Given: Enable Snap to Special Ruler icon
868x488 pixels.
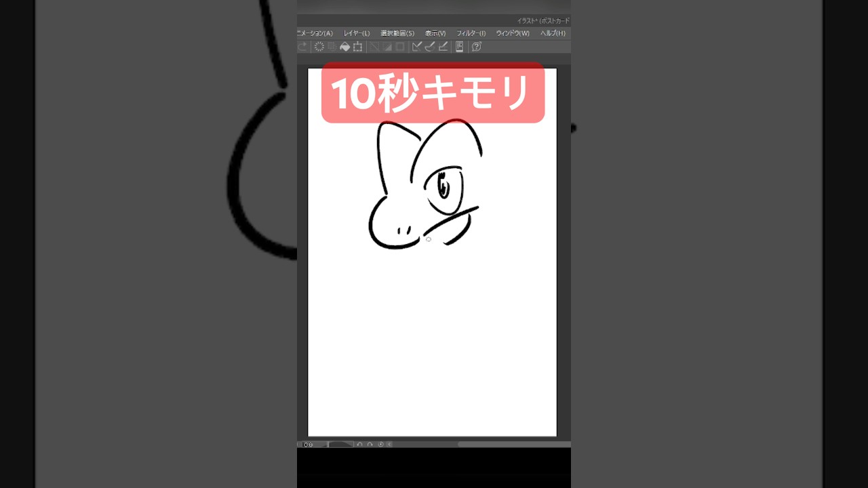Looking at the screenshot, I should pos(430,47).
